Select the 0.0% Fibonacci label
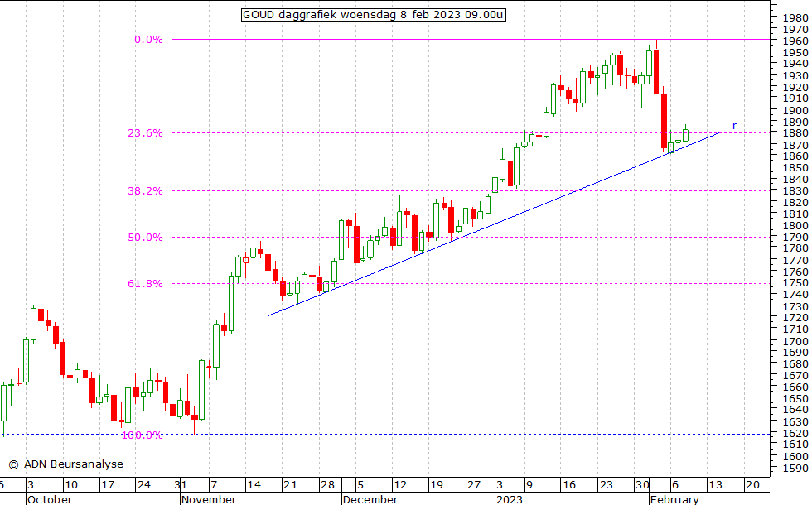The width and height of the screenshot is (812, 505). 148,40
